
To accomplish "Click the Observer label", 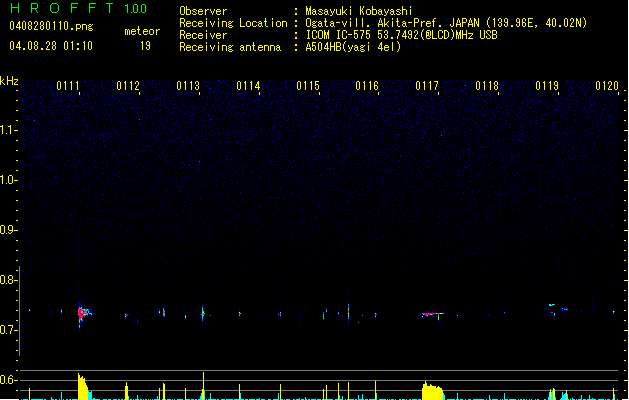I will [x=203, y=11].
